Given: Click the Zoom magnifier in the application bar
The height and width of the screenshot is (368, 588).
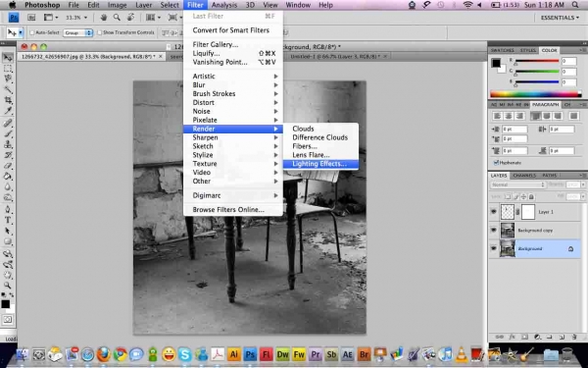Looking at the screenshot, I should point(117,18).
